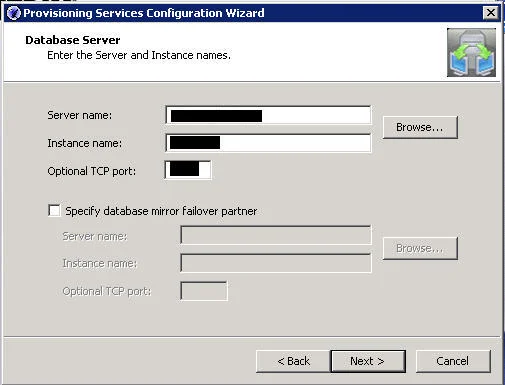Click failover partner Instance name field

click(276, 263)
